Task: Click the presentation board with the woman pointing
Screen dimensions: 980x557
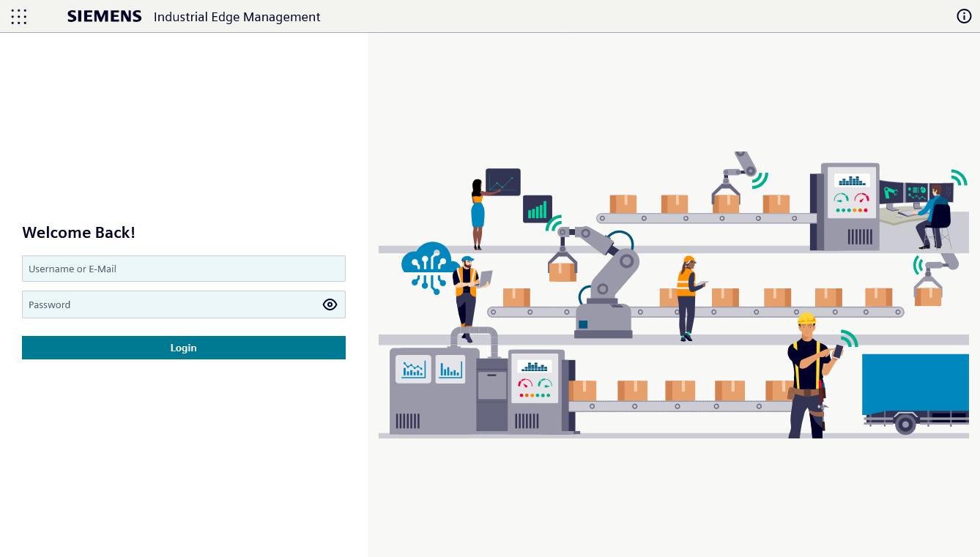Action: click(502, 182)
